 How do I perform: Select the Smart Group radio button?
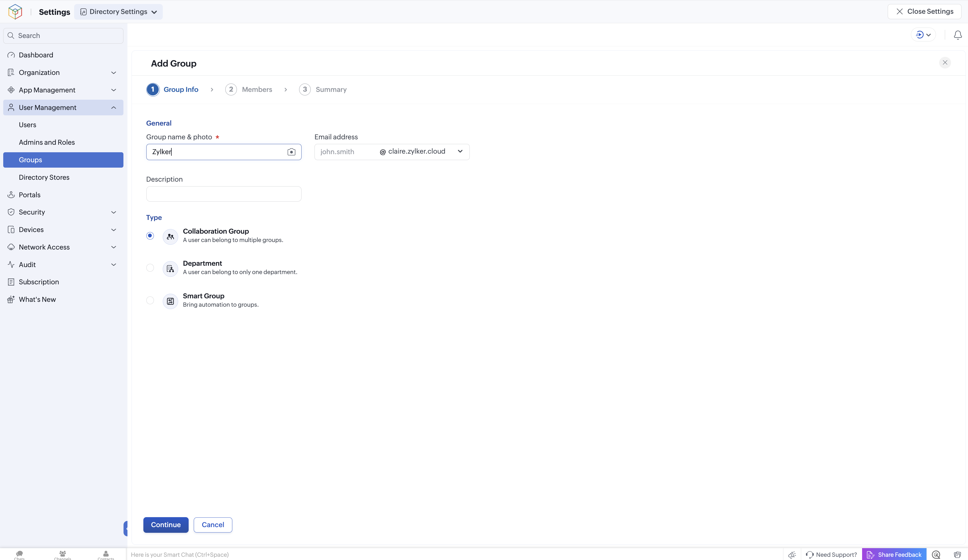(x=150, y=300)
